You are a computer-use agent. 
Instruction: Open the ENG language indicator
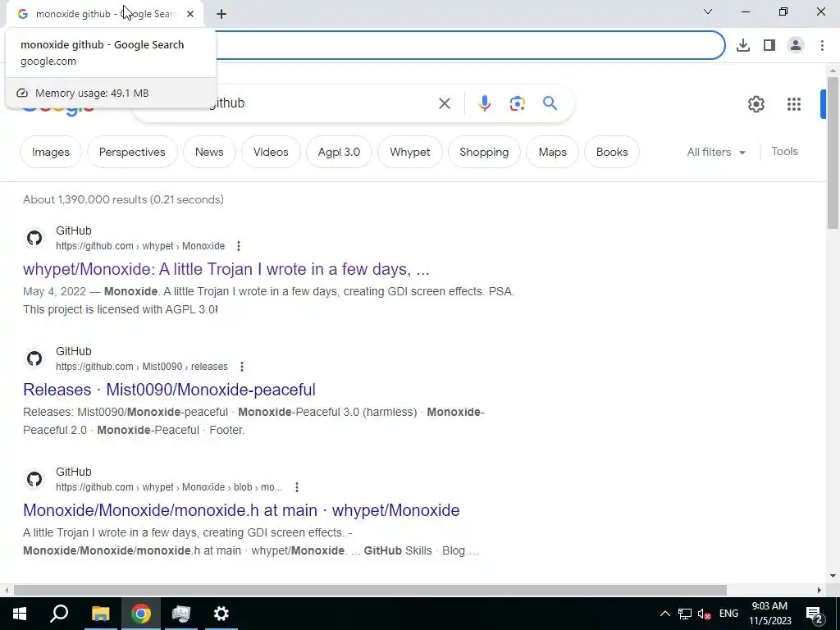coord(728,614)
